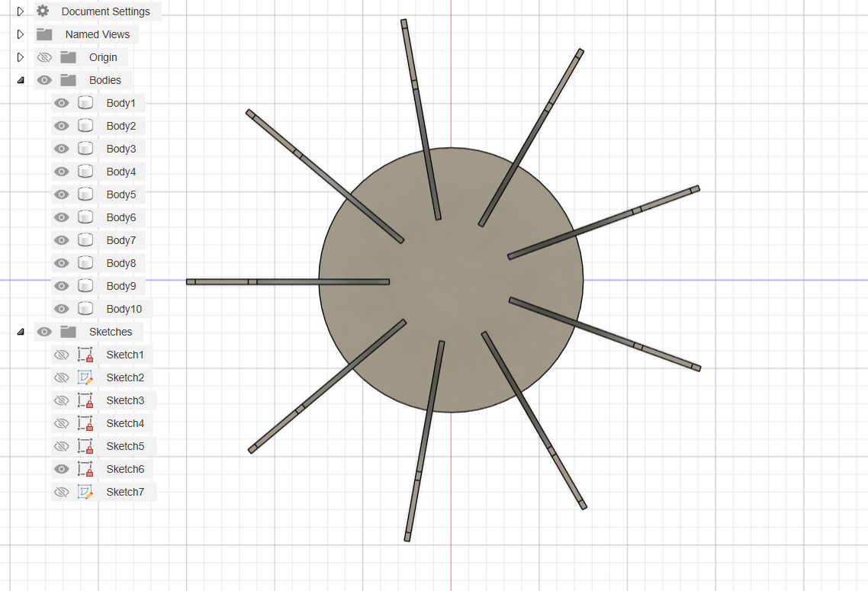Click the cylinder body icon beside Body10
This screenshot has width=868, height=591.
84,309
